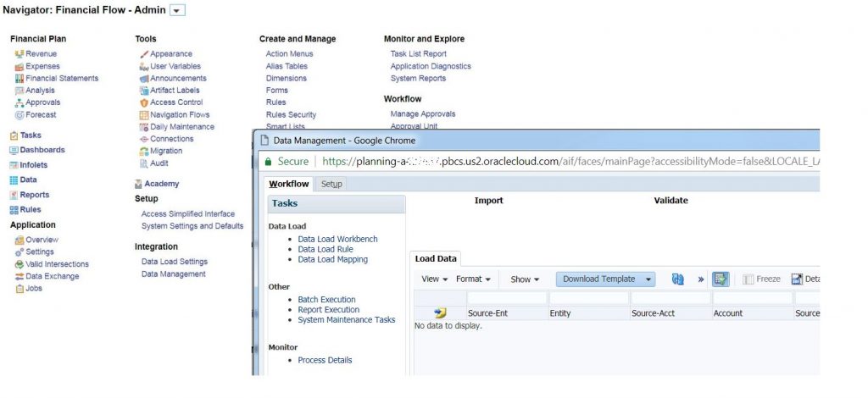Open Data Load Workbench link

tap(337, 240)
